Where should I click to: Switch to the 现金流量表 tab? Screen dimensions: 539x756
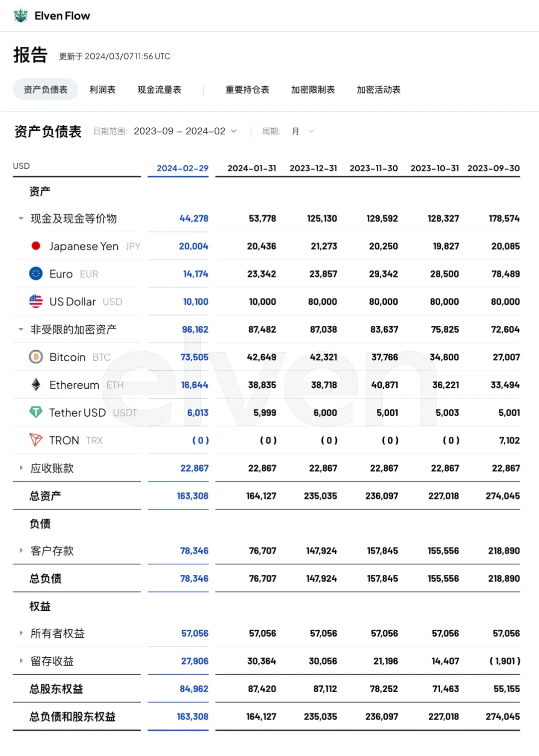point(159,90)
